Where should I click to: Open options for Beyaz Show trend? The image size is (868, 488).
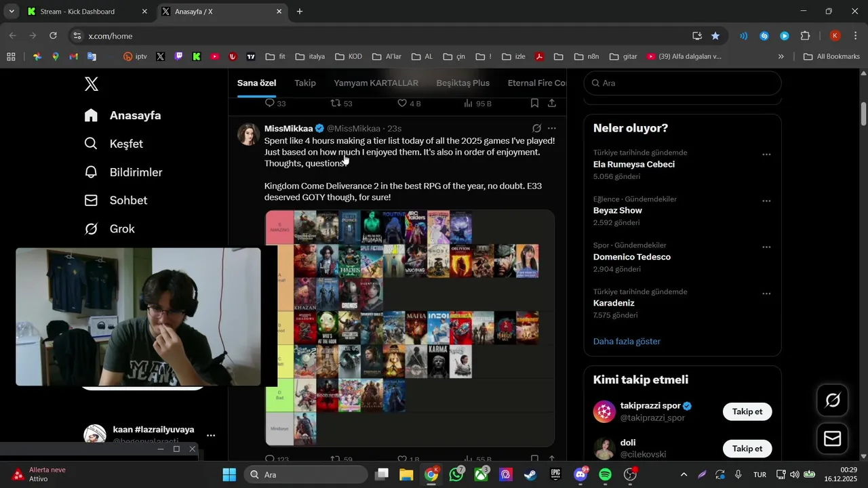coord(766,201)
